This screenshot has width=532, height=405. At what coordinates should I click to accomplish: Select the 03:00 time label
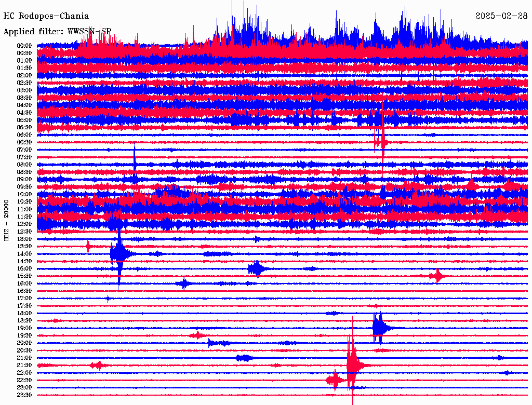[24, 90]
